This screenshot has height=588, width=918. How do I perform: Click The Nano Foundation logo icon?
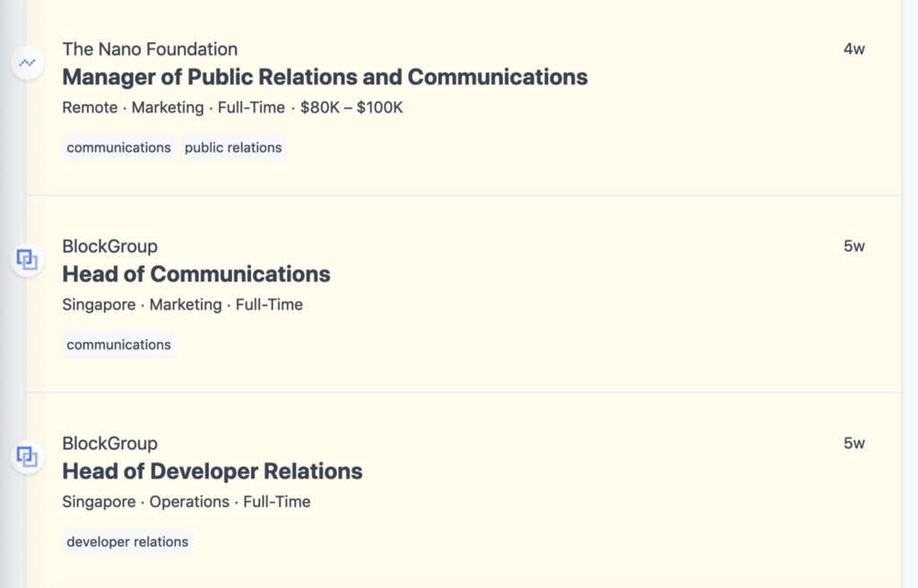[x=28, y=63]
